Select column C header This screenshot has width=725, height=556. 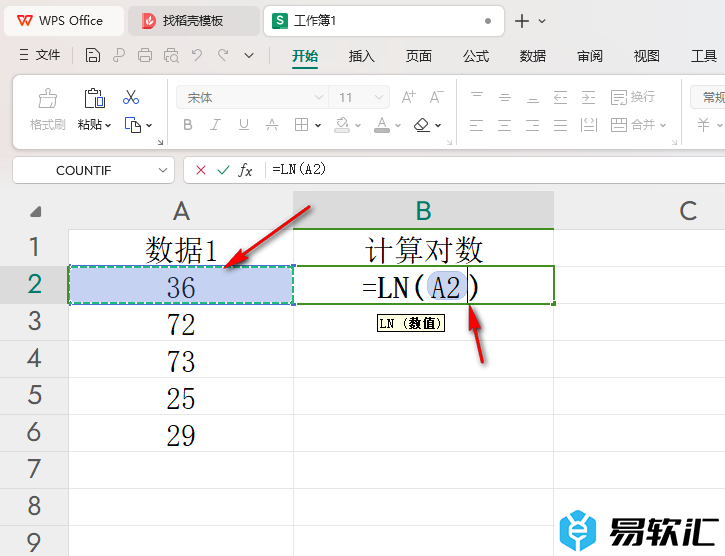coord(688,210)
